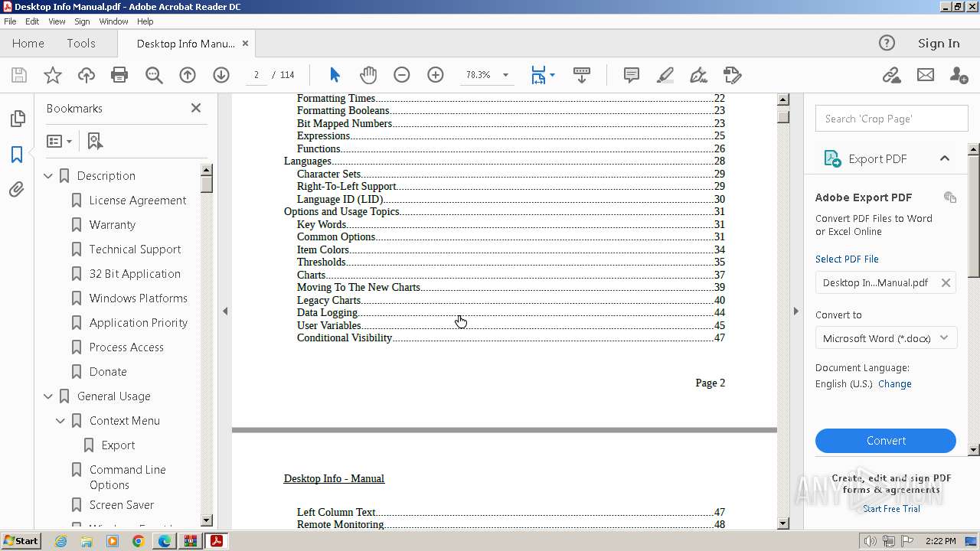
Task: Open the Technical Support bookmark
Action: [x=136, y=249]
